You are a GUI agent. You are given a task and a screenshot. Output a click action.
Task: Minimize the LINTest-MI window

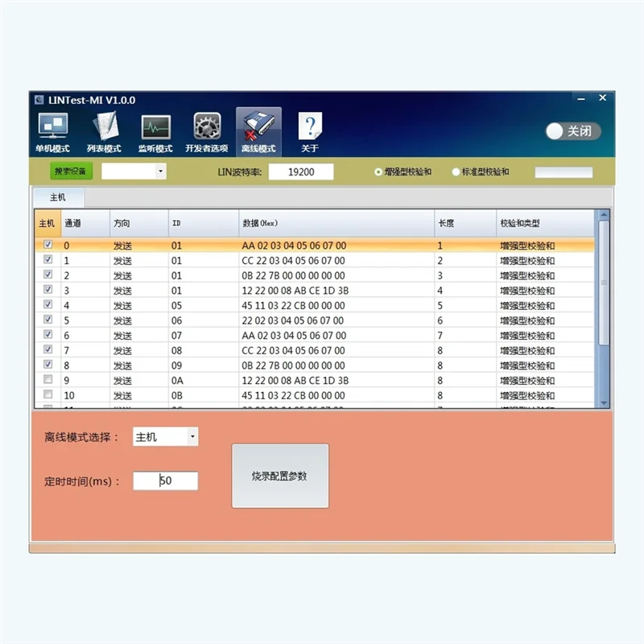coord(580,98)
